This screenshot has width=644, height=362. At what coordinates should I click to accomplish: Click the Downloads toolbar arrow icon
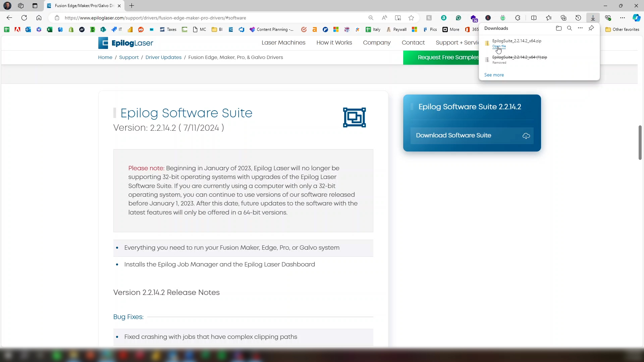point(593,18)
